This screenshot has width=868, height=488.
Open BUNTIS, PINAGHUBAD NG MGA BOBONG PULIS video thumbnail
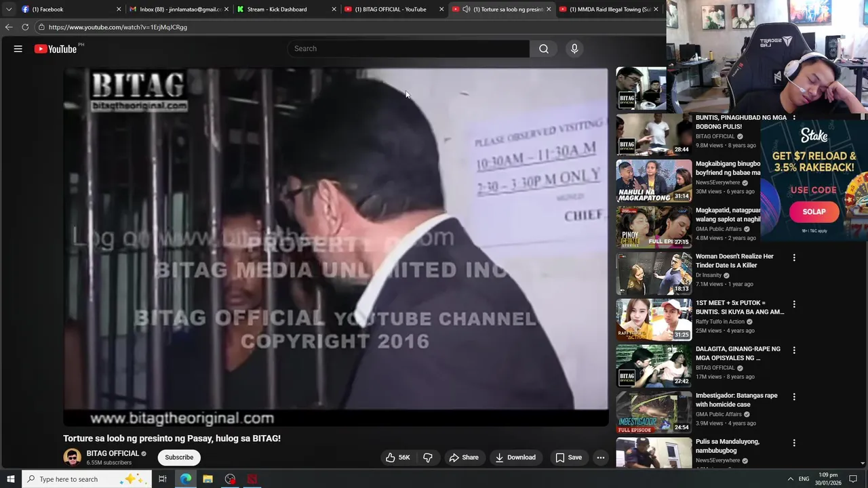click(x=654, y=134)
